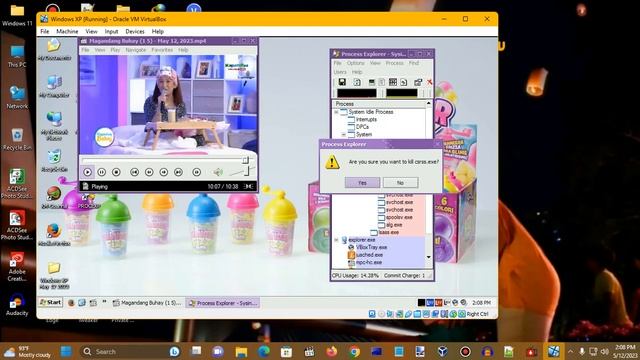The width and height of the screenshot is (640, 360).
Task: Click the skip-to-next button in media player
Action: [178, 172]
